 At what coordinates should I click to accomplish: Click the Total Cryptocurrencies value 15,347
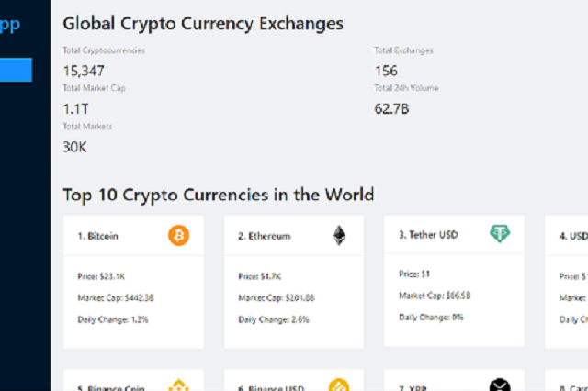coord(84,71)
